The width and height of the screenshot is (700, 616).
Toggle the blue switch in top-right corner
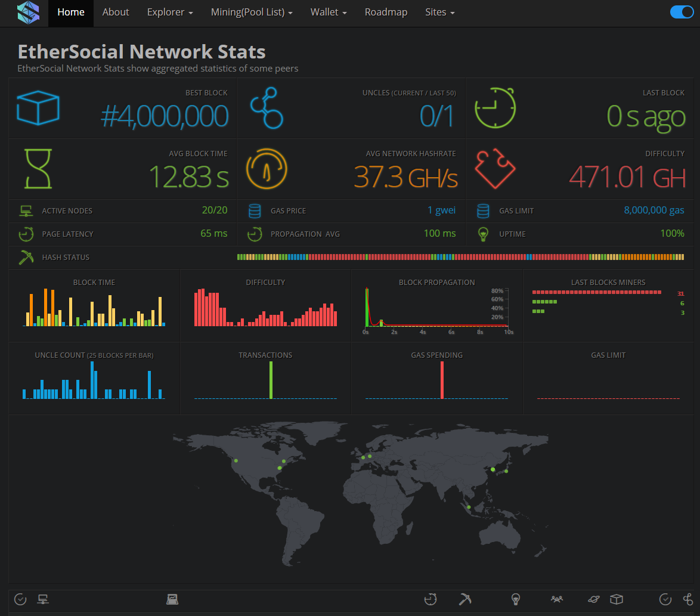[682, 12]
